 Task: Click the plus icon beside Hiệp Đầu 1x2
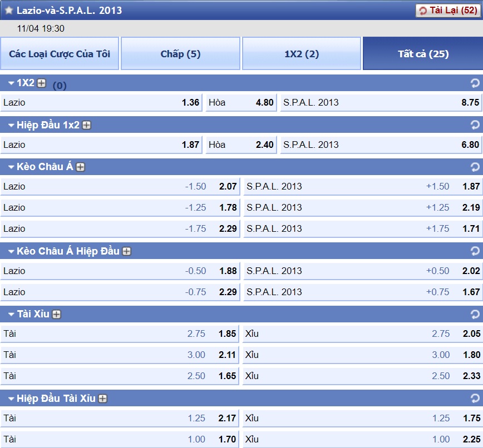point(86,125)
